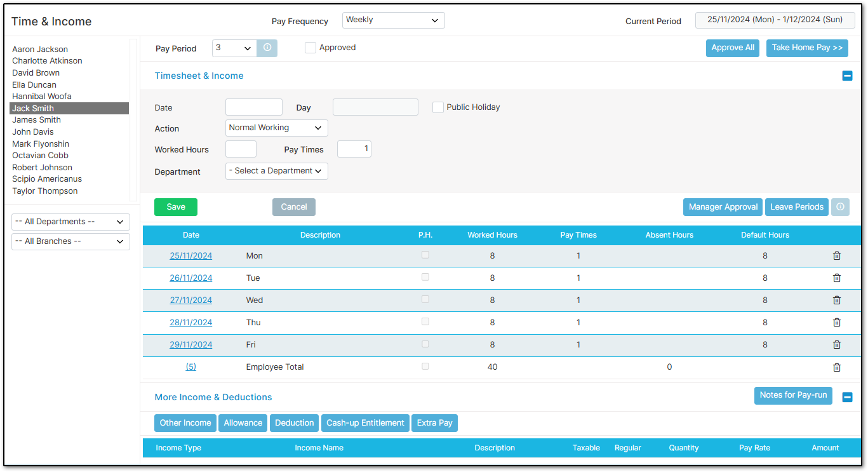Select employee Robert Johnson
The height and width of the screenshot is (472, 868).
(42, 168)
